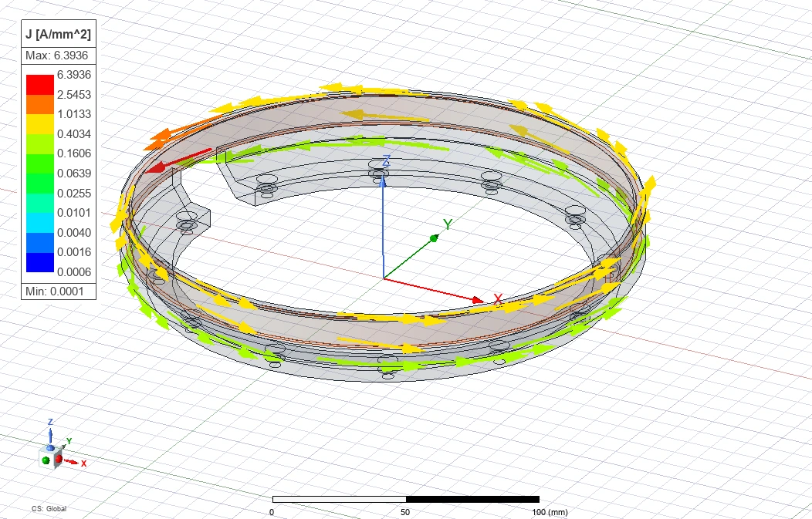This screenshot has height=519, width=812.
Task: Click the yellow color band in legend
Action: tap(40, 123)
